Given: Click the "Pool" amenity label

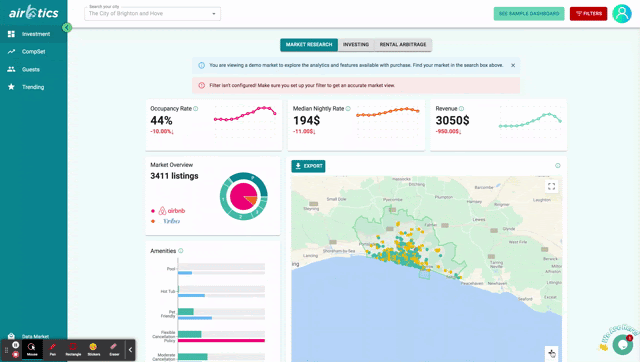Looking at the screenshot, I should (x=171, y=269).
